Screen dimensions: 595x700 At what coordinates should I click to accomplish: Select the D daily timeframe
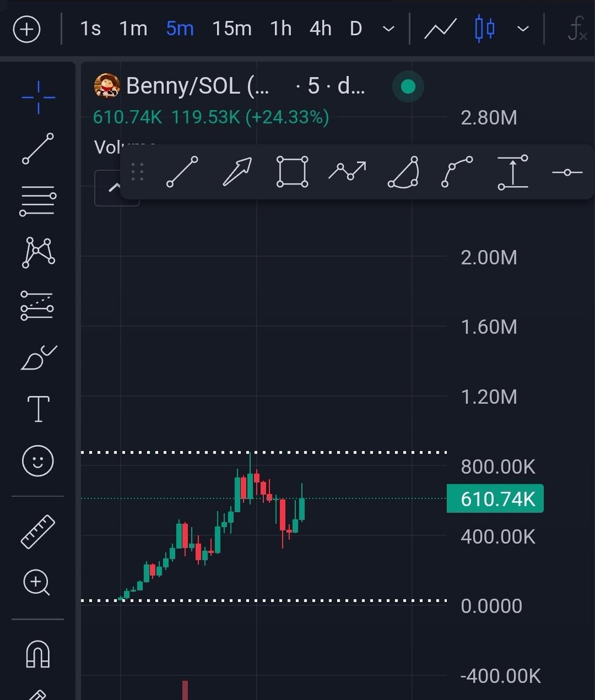(356, 29)
